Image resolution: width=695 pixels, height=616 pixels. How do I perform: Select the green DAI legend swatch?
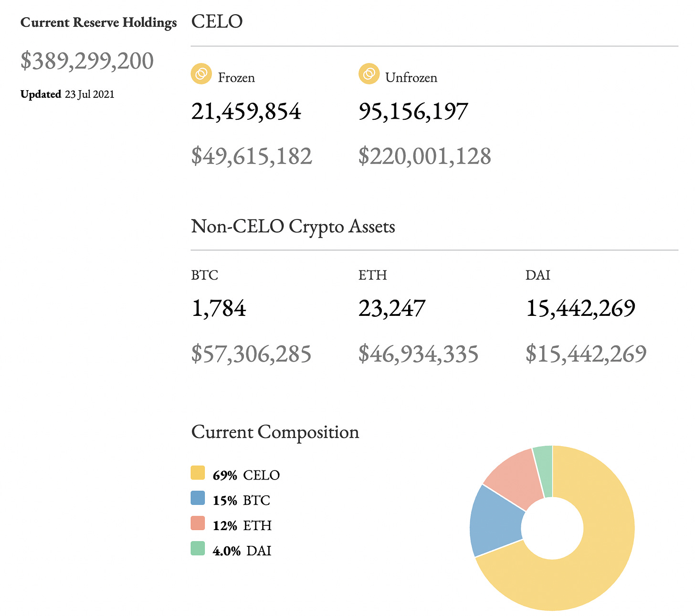coord(198,548)
